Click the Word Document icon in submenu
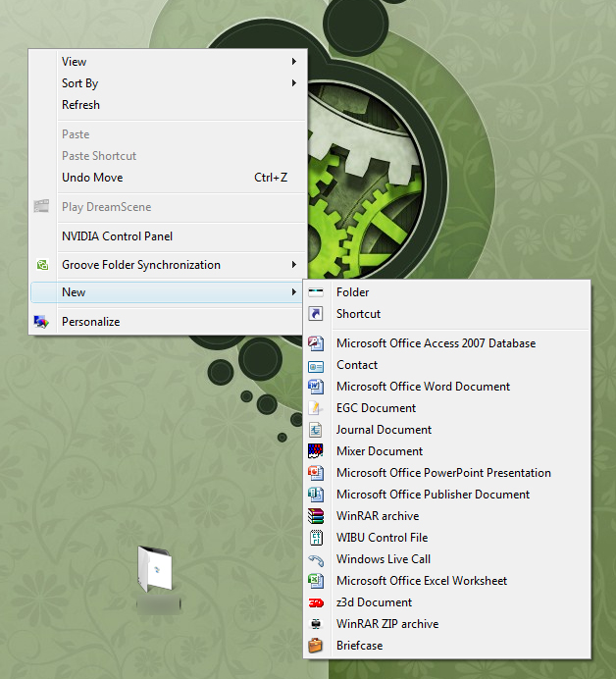The image size is (616, 679). coord(316,387)
